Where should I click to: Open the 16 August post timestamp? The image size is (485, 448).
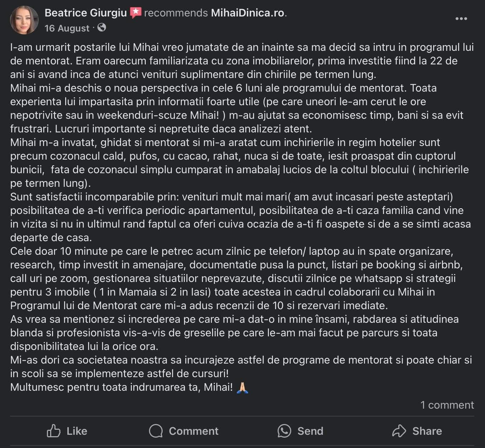tap(67, 28)
